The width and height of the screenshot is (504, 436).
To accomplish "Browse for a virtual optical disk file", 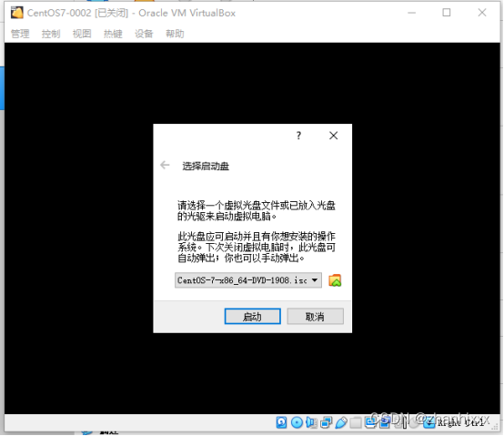I will [335, 280].
